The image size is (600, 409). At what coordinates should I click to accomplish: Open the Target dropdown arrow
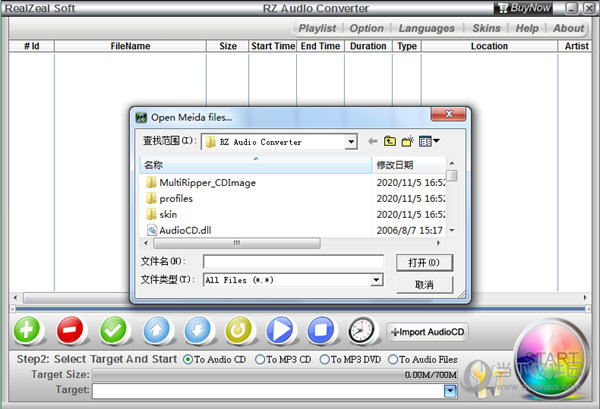click(450, 391)
